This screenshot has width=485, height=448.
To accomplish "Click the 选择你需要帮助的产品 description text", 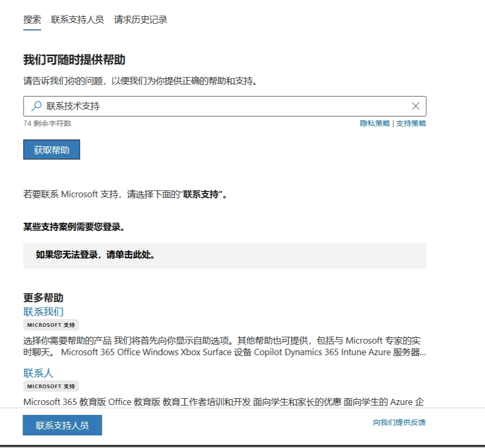I will click(225, 346).
